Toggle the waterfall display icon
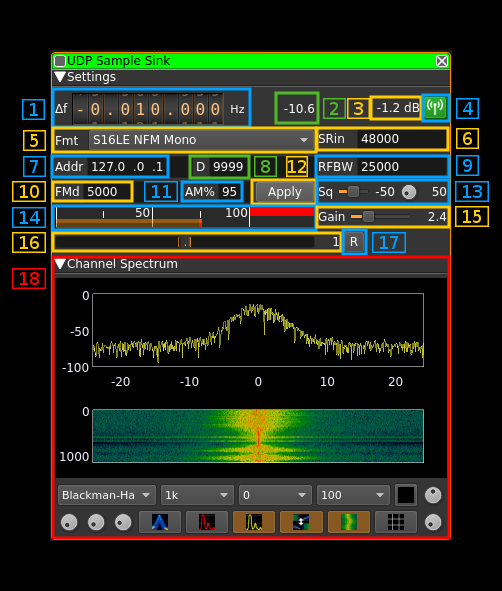 349,522
